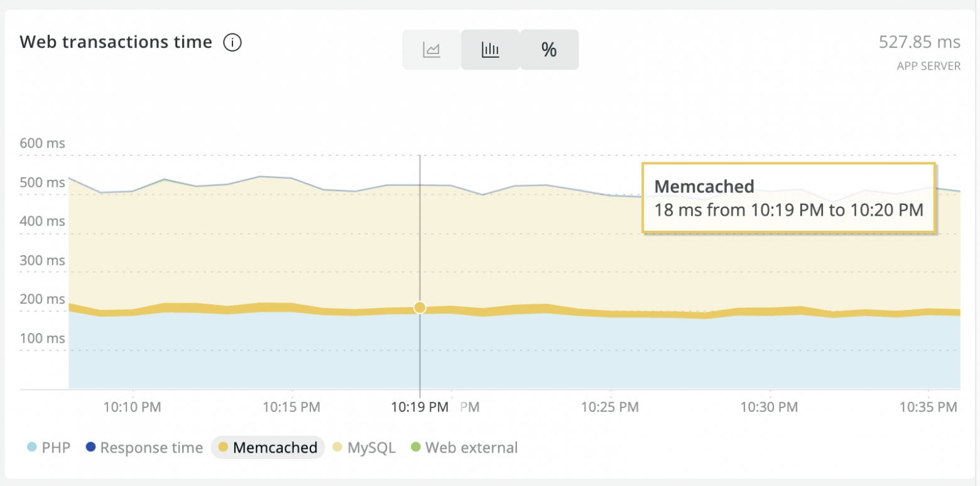
Task: Click the PHP light blue legend dot
Action: coord(32,448)
